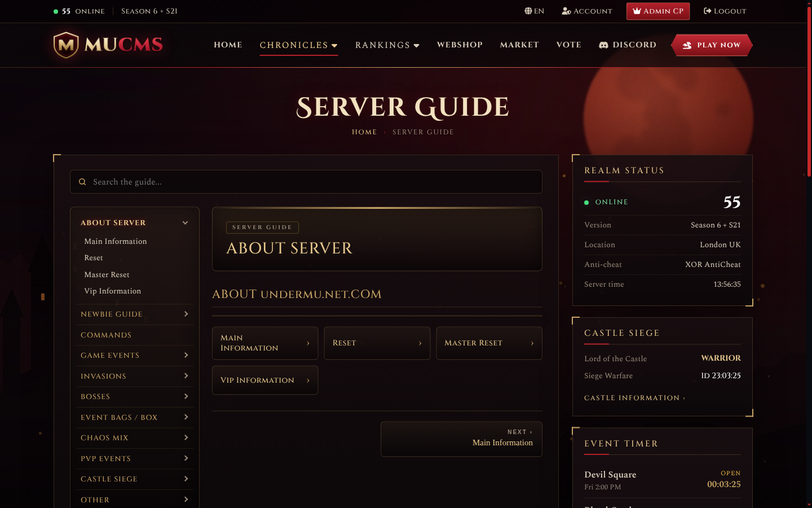Open the Admin CP button

[658, 11]
